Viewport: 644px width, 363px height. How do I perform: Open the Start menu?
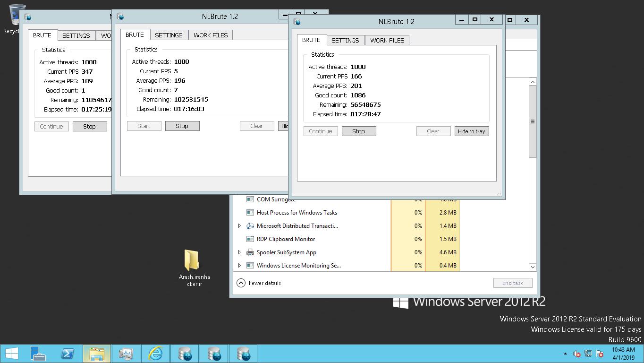[x=11, y=354]
